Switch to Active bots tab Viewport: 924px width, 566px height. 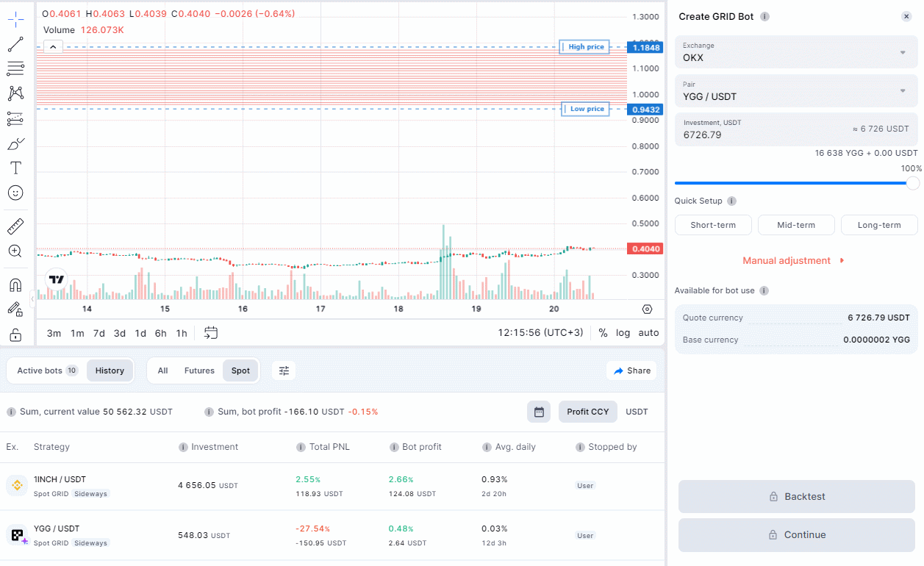pyautogui.click(x=47, y=370)
